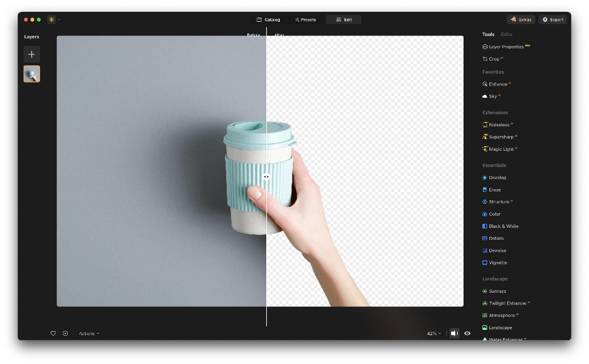Open the Enhance AI tool
Screen dimensions: 589x364
point(498,84)
